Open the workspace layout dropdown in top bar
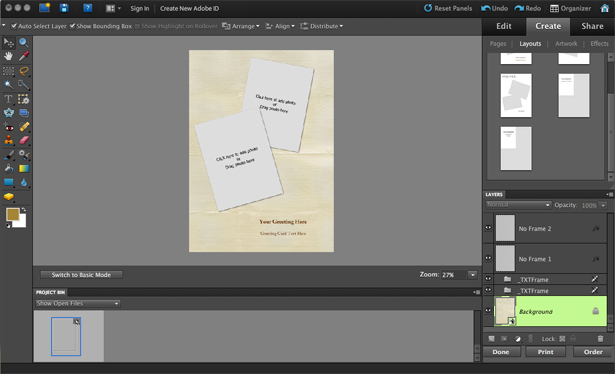Screen dimensions: 615x374 pyautogui.click(x=113, y=8)
